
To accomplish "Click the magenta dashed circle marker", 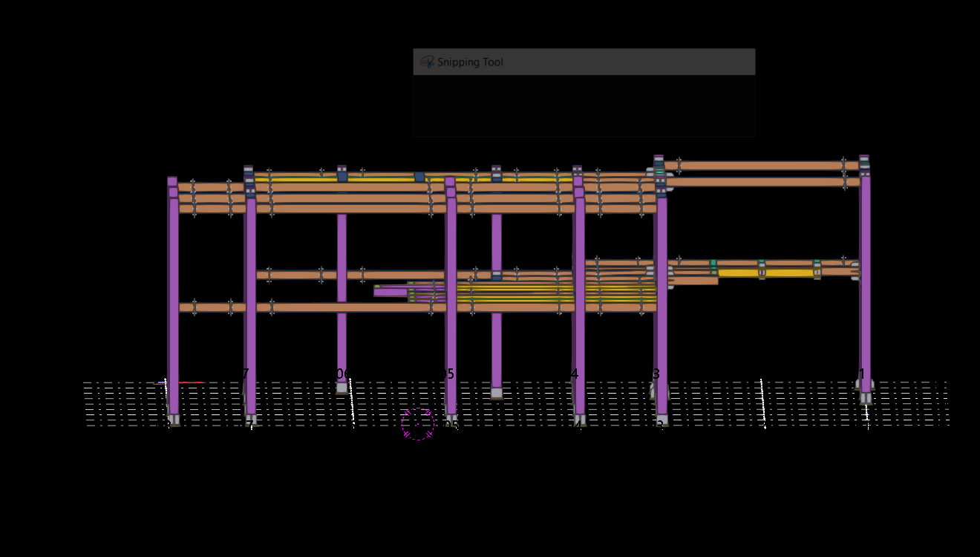I will (x=418, y=424).
